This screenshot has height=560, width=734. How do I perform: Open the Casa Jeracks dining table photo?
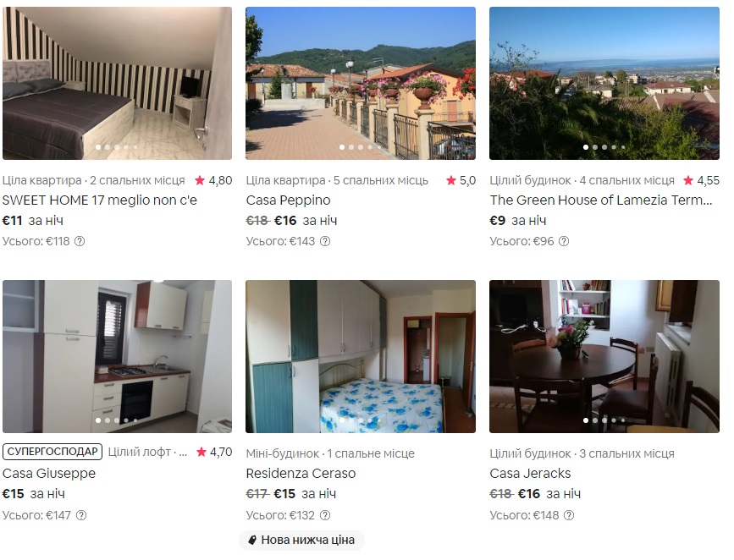[x=604, y=356]
